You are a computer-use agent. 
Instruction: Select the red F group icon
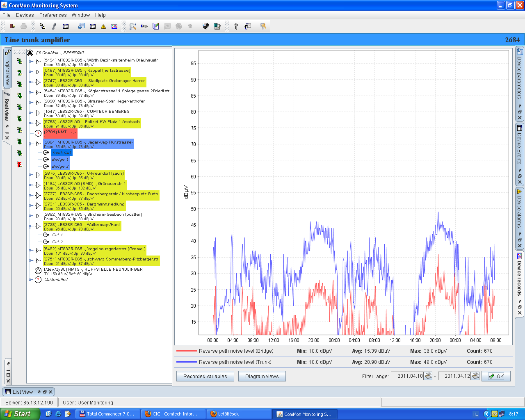tap(19, 164)
